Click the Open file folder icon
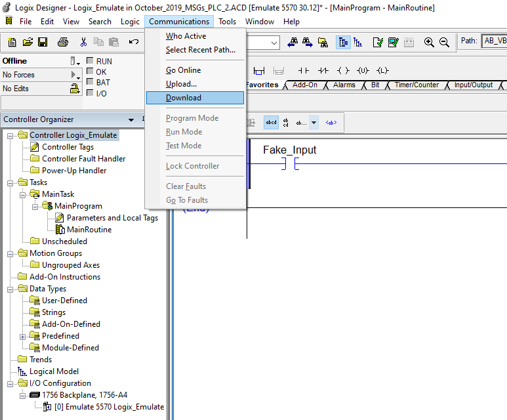507x420 pixels. click(28, 42)
